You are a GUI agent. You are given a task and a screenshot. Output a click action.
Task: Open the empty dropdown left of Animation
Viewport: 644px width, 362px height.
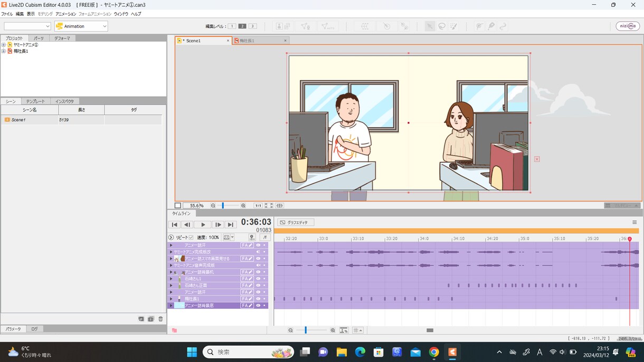pyautogui.click(x=27, y=26)
